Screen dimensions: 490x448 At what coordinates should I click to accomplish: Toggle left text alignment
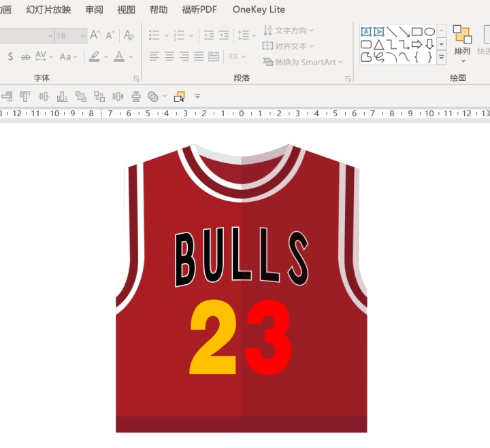click(154, 56)
